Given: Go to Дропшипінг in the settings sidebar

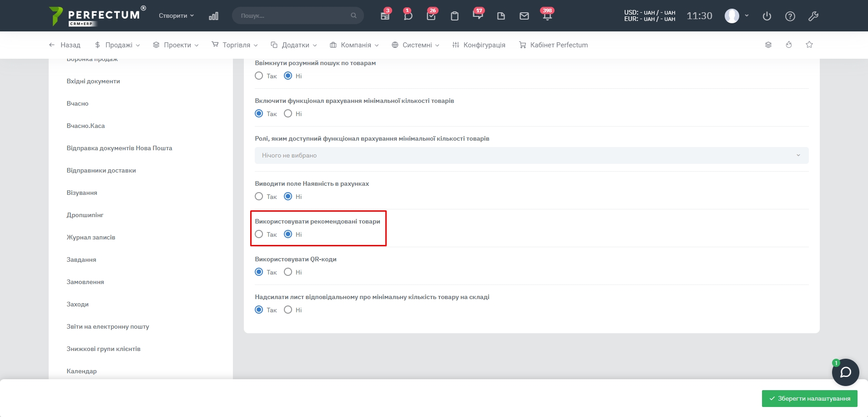Looking at the screenshot, I should click(x=85, y=215).
